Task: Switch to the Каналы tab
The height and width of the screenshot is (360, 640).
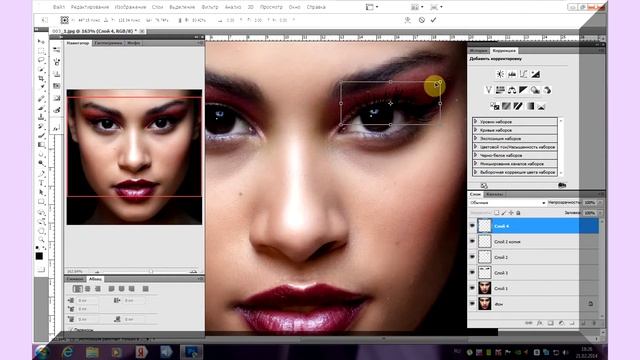Action: 494,194
